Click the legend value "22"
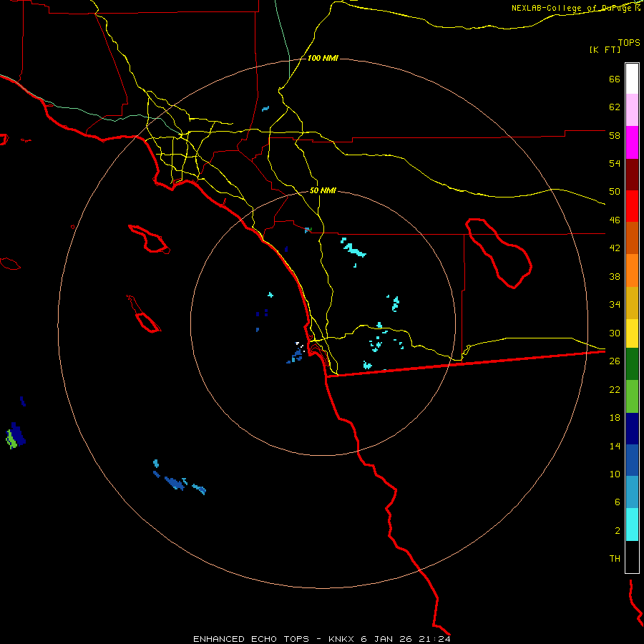644x644 pixels. click(x=615, y=389)
